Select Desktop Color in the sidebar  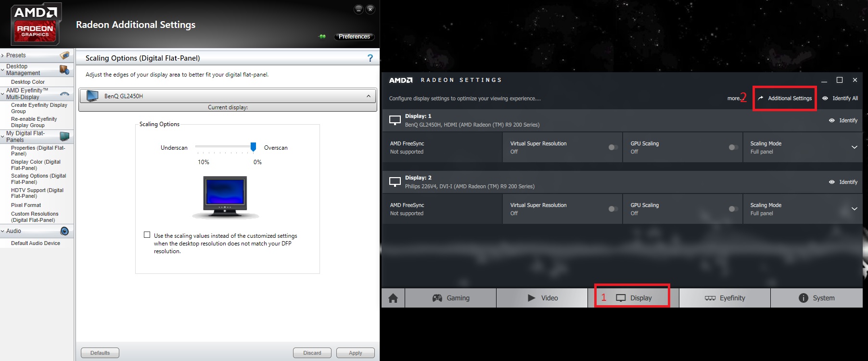[28, 82]
